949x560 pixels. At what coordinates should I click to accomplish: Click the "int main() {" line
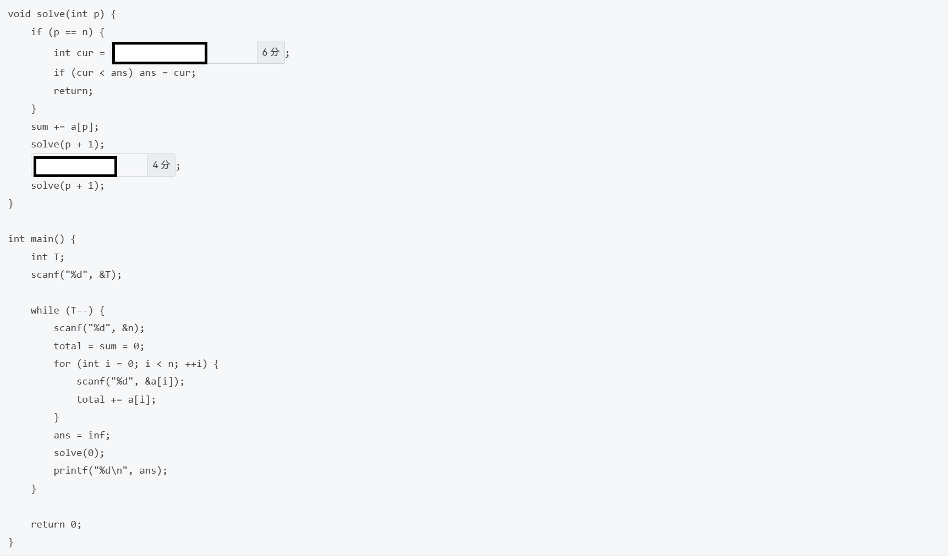(42, 239)
